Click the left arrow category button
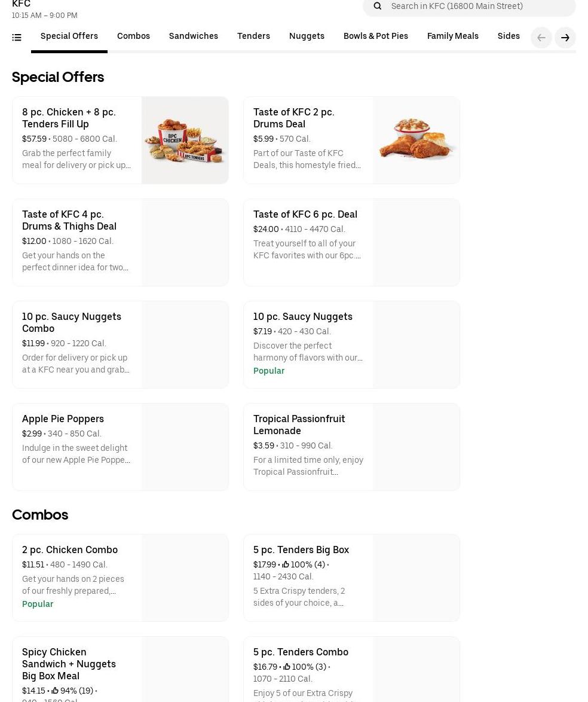588x702 pixels. pyautogui.click(x=541, y=38)
